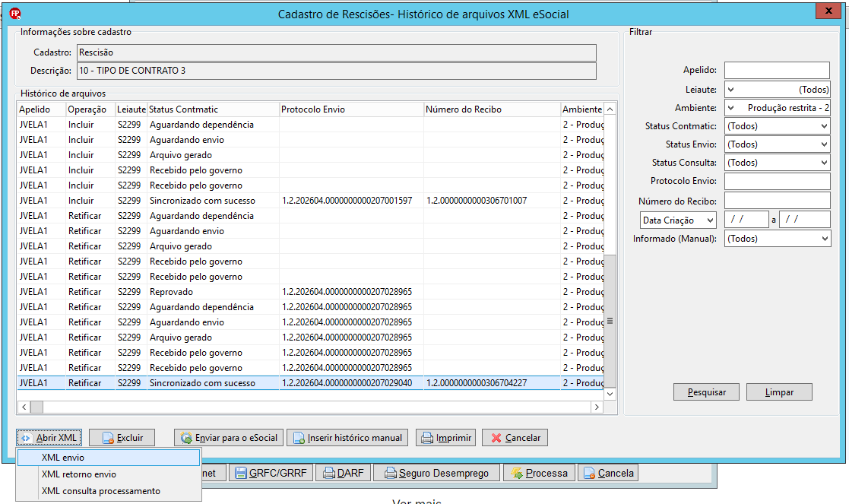Click the Pesquisar button
This screenshot has height=504, width=849.
point(706,392)
